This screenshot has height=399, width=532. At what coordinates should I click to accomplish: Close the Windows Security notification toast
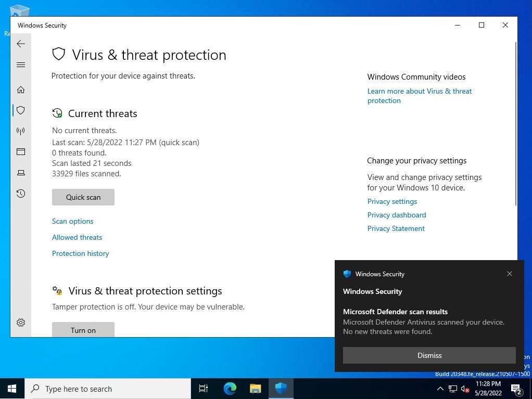[x=509, y=274]
